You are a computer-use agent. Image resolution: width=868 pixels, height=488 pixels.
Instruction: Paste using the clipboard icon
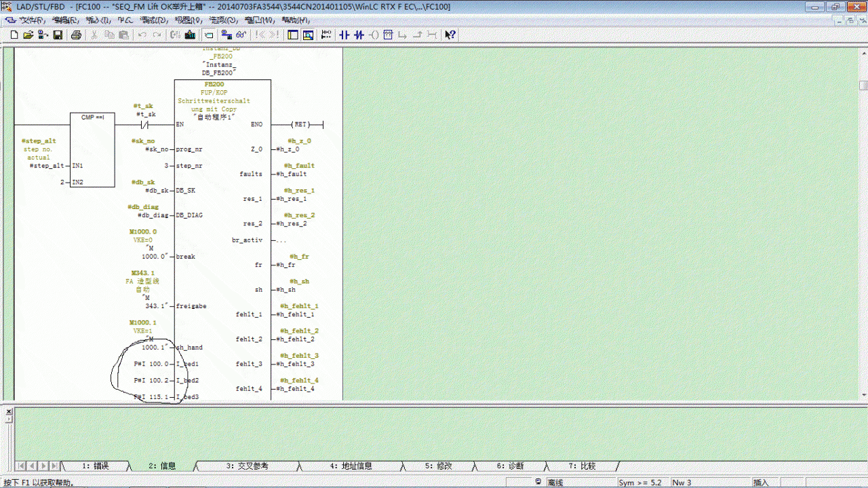point(124,35)
